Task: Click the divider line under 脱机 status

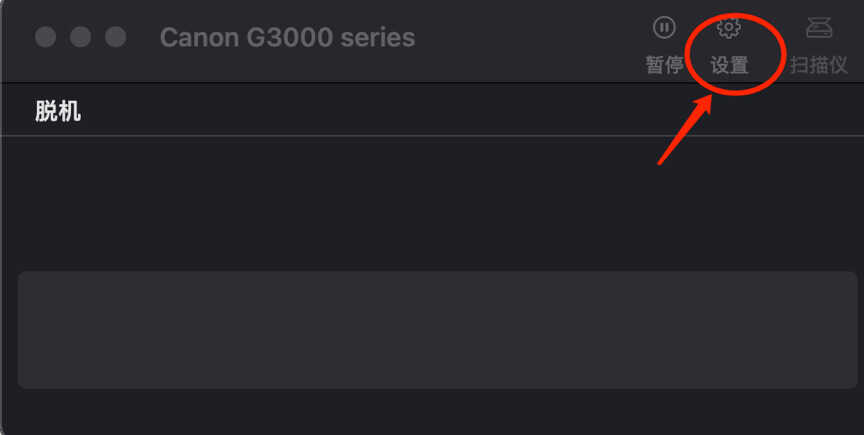Action: coord(432,135)
